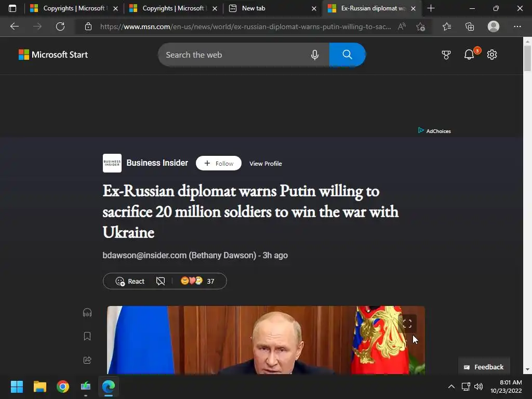Image resolution: width=532 pixels, height=399 pixels.
Task: Open the page settings gear
Action: pos(492,55)
